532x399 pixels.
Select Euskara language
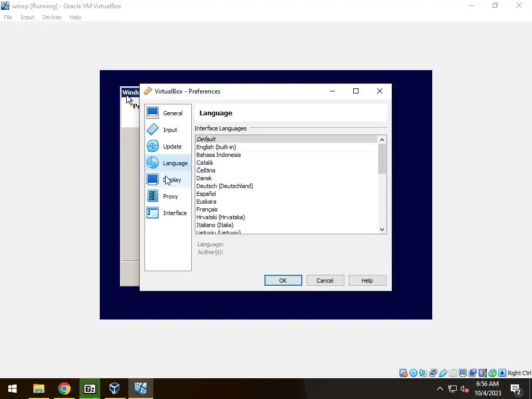pos(286,202)
